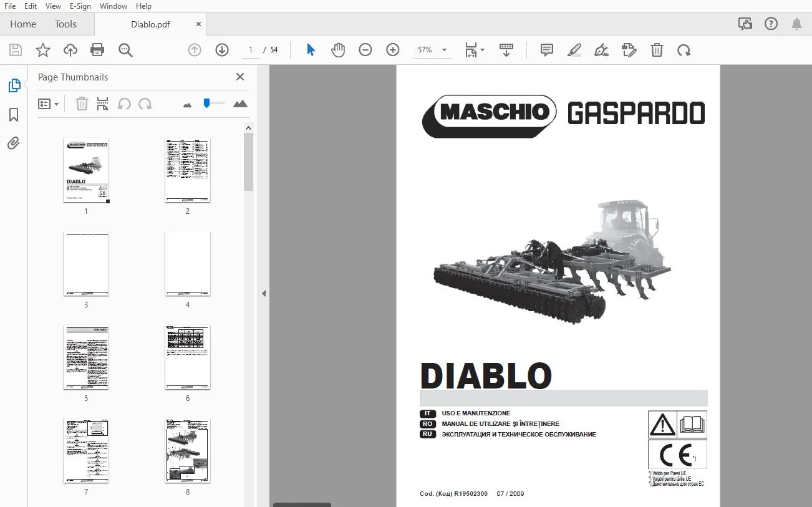Screen dimensions: 812x507
Task: Save the file with the floppy disk icon
Action: (16, 50)
